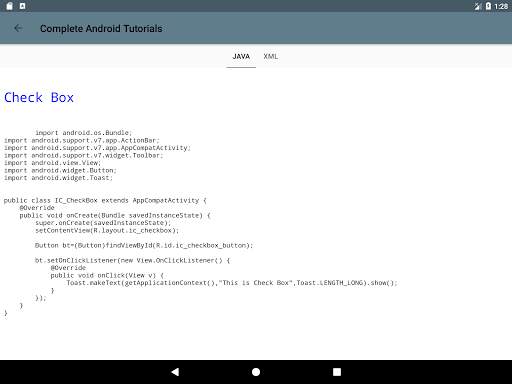
Task: Click the 'public class IC_CheckBox' line
Action: tap(105, 200)
